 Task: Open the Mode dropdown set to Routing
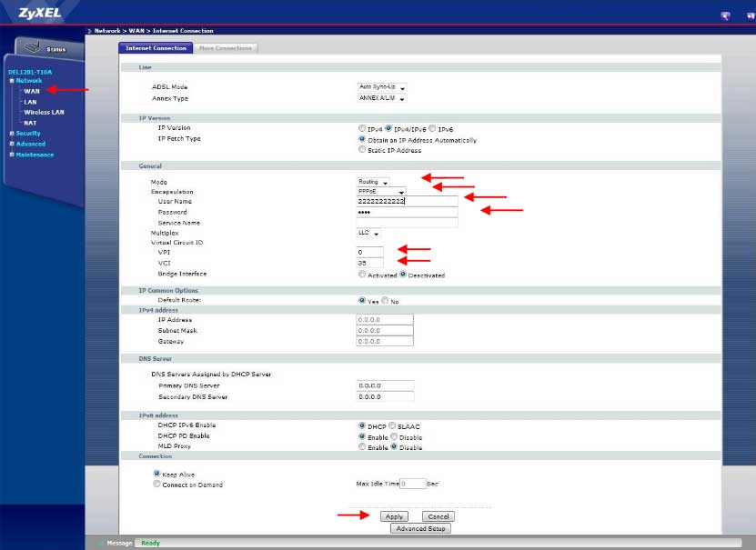pyautogui.click(x=373, y=182)
